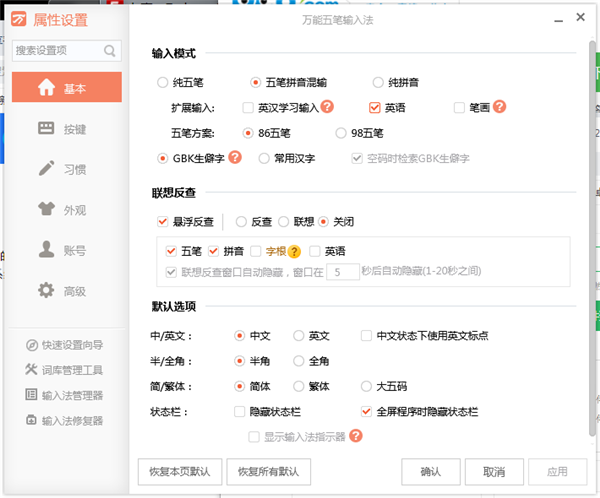Image resolution: width=600 pixels, height=498 pixels.
Task: Click the pencil icon beside 习惯
Action: (x=46, y=168)
